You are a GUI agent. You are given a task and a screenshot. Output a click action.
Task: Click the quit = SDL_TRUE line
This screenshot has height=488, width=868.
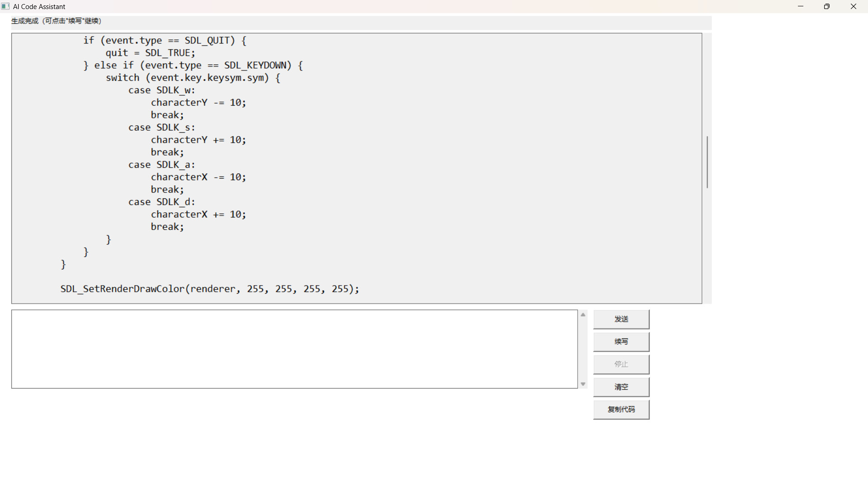coord(150,52)
